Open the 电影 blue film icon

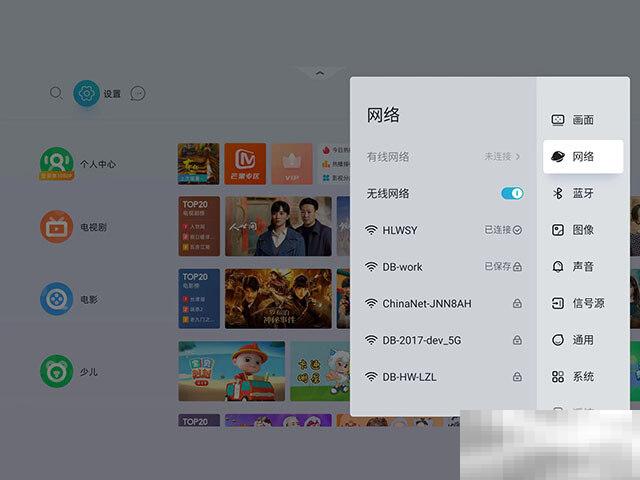[57, 299]
